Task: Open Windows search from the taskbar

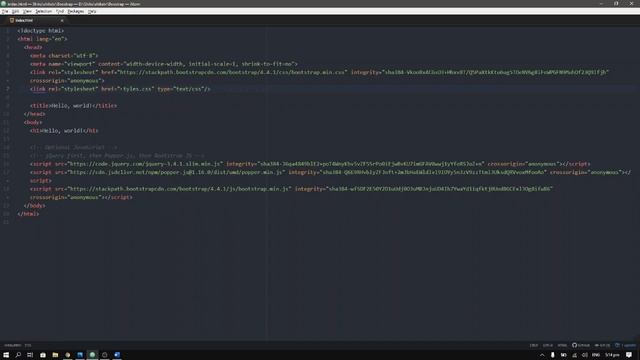Action: [18, 355]
